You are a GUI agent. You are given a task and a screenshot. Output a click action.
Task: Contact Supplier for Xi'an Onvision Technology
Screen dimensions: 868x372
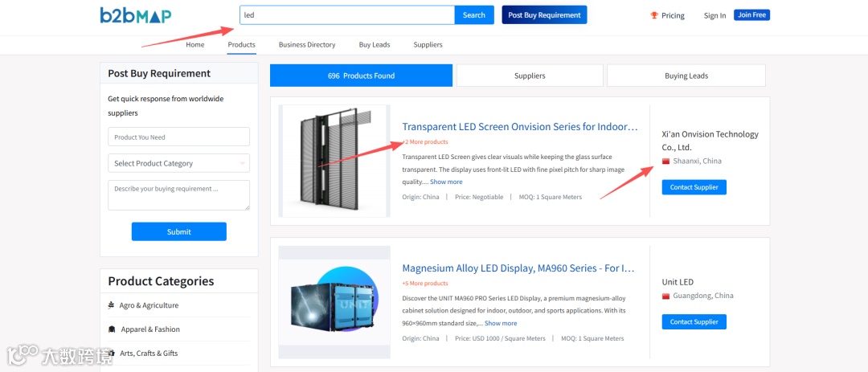point(694,187)
